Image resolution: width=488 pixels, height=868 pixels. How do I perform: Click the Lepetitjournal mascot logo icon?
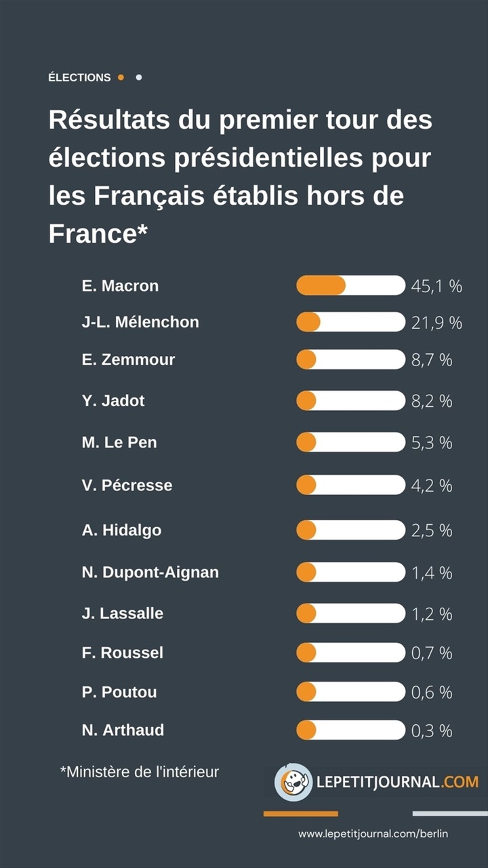293,782
